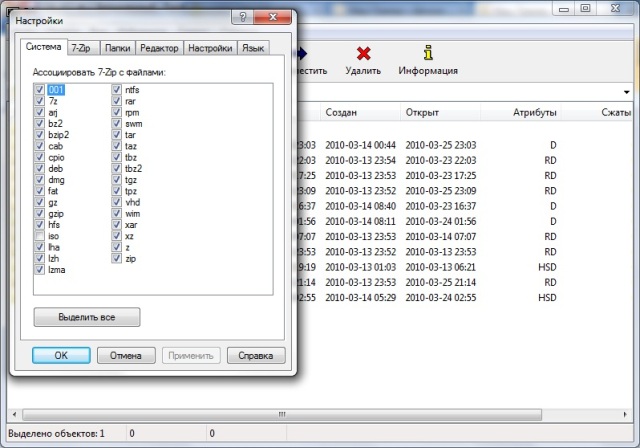Click the Отмена cancel button
The image size is (640, 448).
coord(126,355)
